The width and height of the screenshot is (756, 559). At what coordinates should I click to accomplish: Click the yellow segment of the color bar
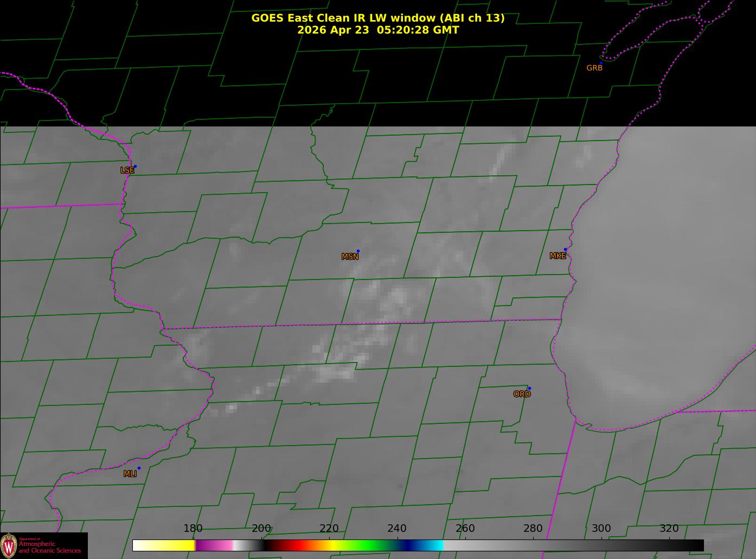click(172, 545)
